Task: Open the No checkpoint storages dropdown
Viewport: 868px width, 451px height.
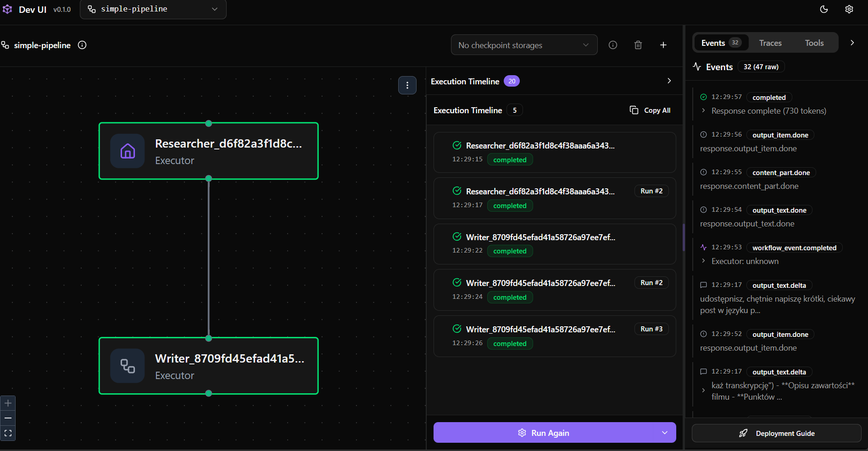Action: click(x=524, y=45)
